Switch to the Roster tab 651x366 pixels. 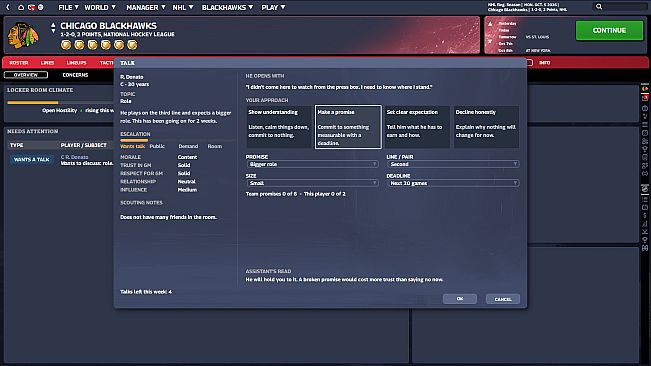coord(19,63)
